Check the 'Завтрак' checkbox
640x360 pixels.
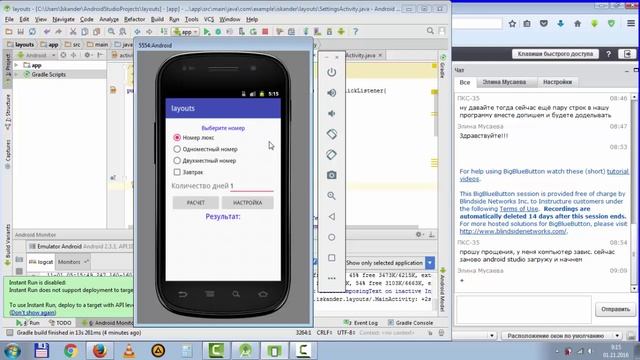(177, 172)
